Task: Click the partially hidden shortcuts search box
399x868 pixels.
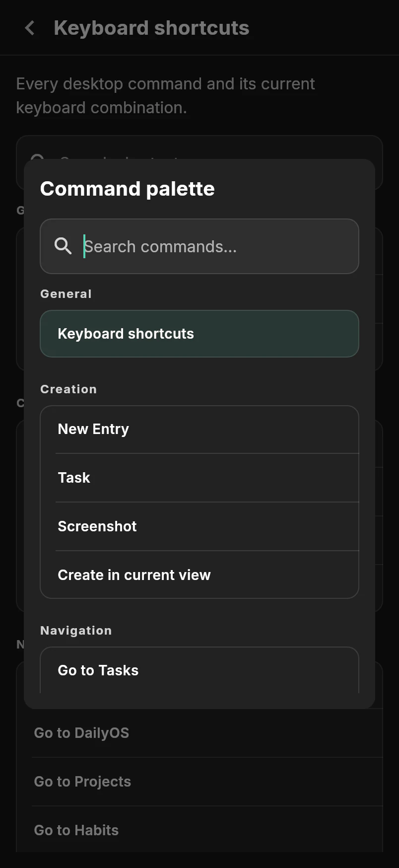Action: pos(199,147)
